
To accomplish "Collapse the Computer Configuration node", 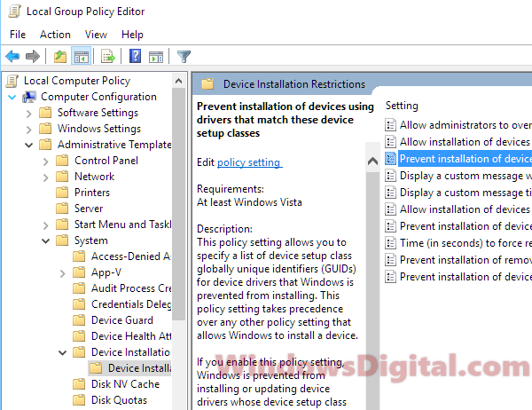I will coord(12,97).
